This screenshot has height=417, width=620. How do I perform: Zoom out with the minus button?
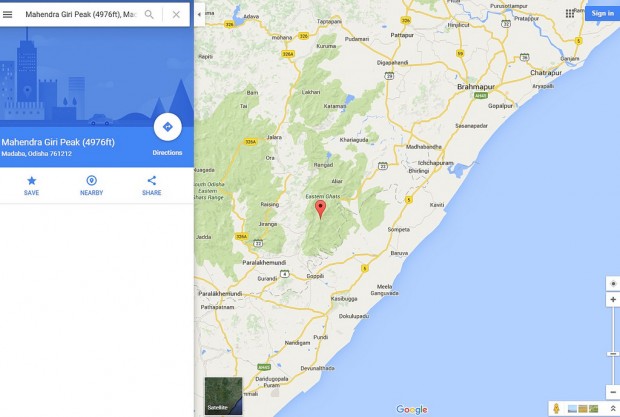tap(613, 392)
